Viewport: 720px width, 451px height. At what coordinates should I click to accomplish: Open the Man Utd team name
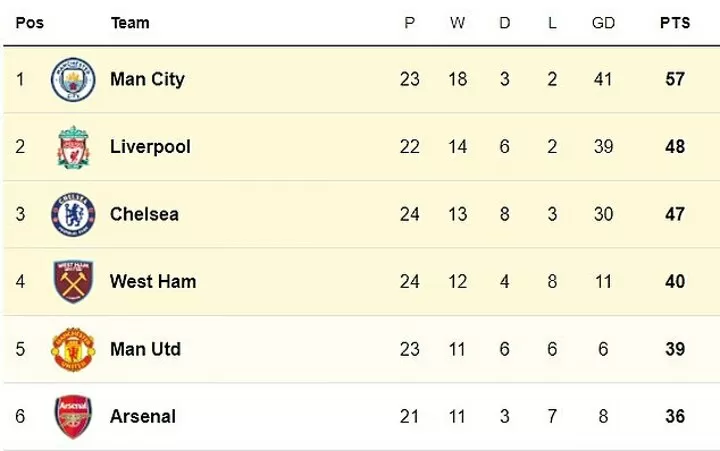pyautogui.click(x=145, y=349)
